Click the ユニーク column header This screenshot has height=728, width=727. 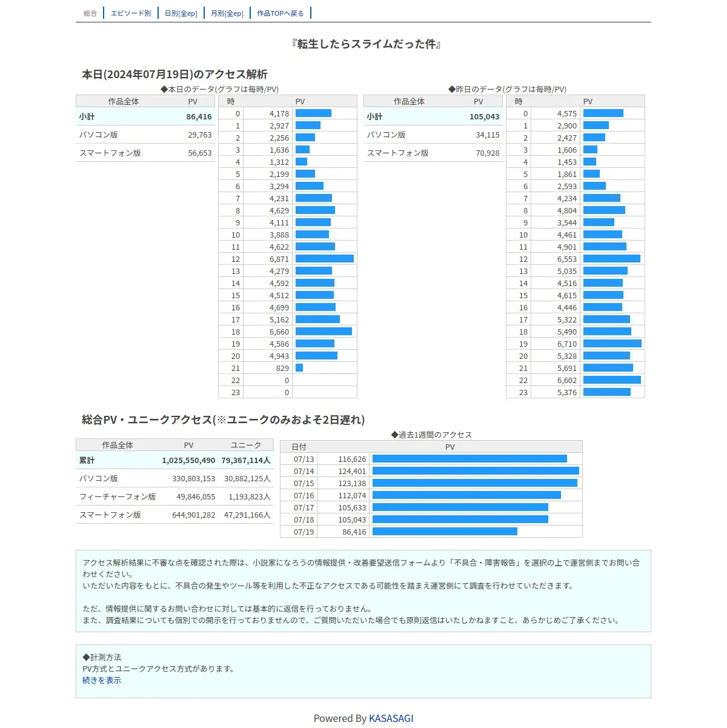click(x=246, y=446)
